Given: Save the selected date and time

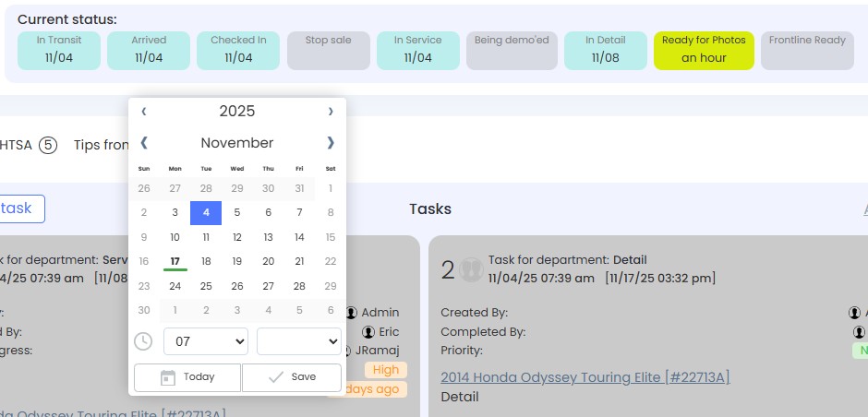Looking at the screenshot, I should (292, 377).
